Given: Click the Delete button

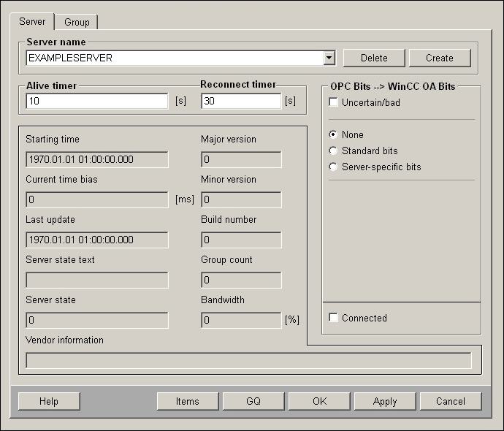Looking at the screenshot, I should point(374,58).
